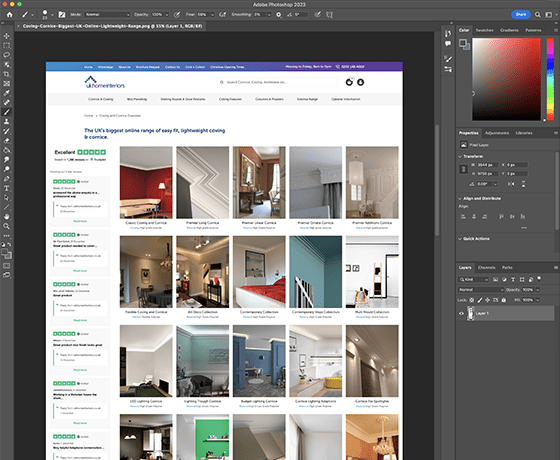Viewport: 560px width, 460px height.
Task: Toggle pixel layer filter in Layers
Action: 495,279
